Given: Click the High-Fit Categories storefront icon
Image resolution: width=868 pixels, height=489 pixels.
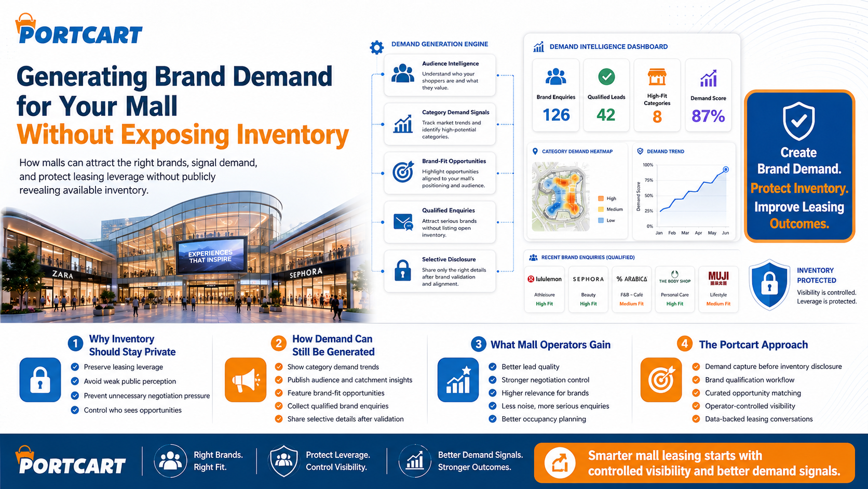Looking at the screenshot, I should tap(657, 77).
